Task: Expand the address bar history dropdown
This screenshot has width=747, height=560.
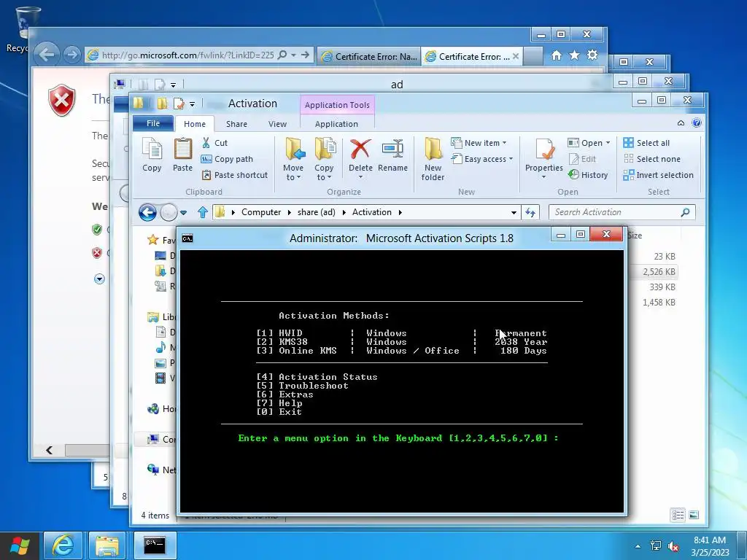Action: (514, 212)
